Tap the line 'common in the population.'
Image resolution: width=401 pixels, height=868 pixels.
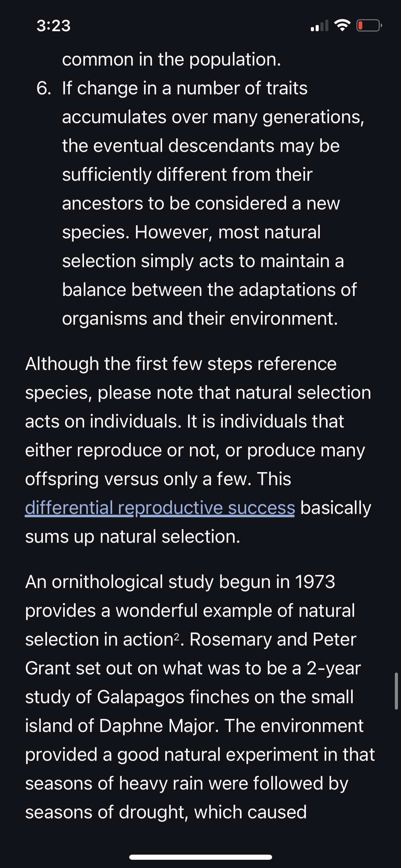[171, 60]
